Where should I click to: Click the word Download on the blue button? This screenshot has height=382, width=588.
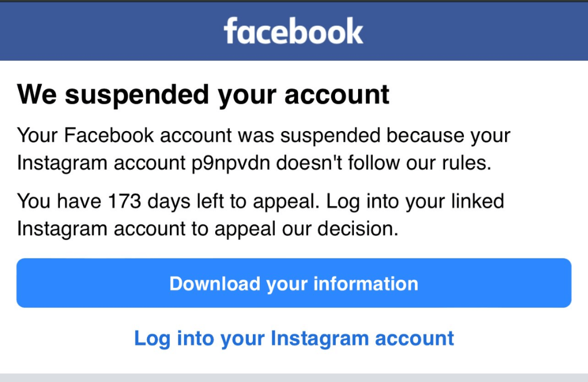click(x=214, y=284)
